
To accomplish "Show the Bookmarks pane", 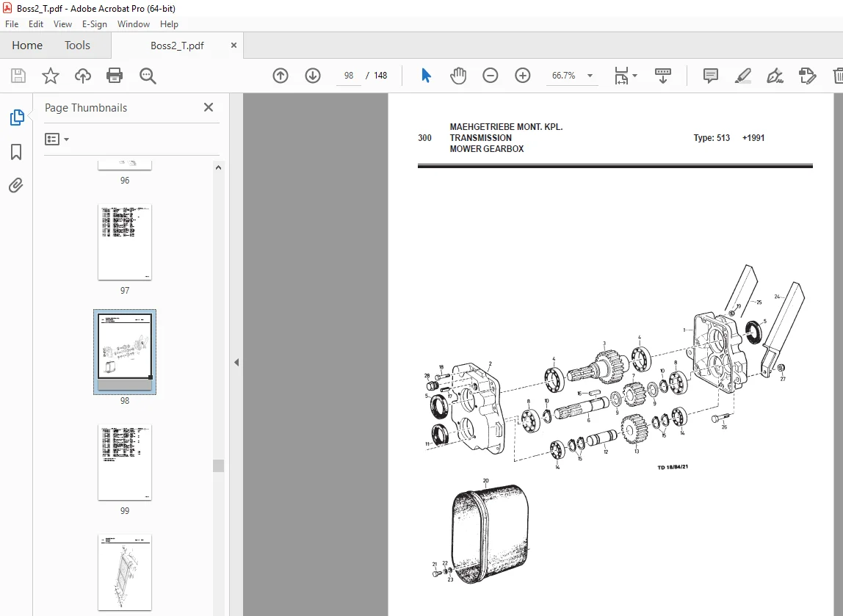I will pyautogui.click(x=16, y=151).
